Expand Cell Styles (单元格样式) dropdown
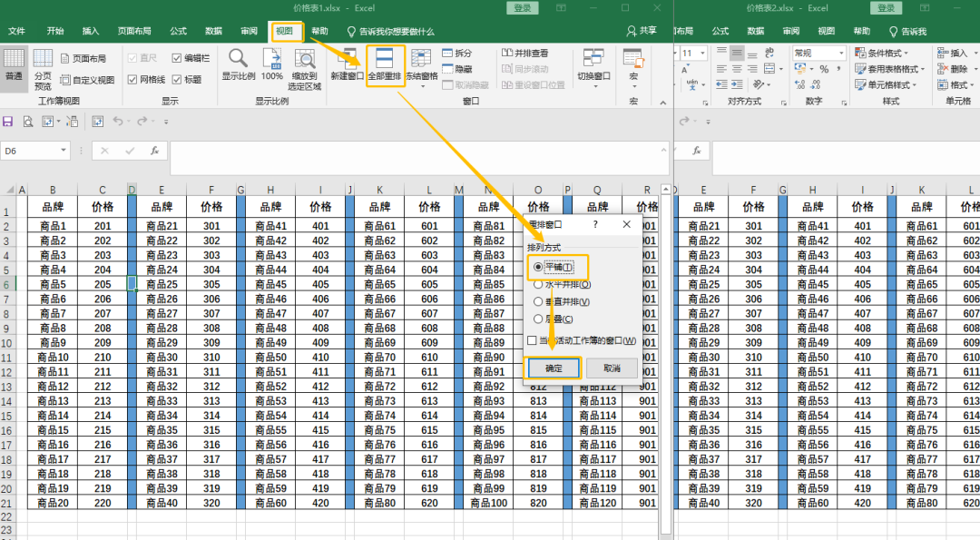 (x=885, y=84)
